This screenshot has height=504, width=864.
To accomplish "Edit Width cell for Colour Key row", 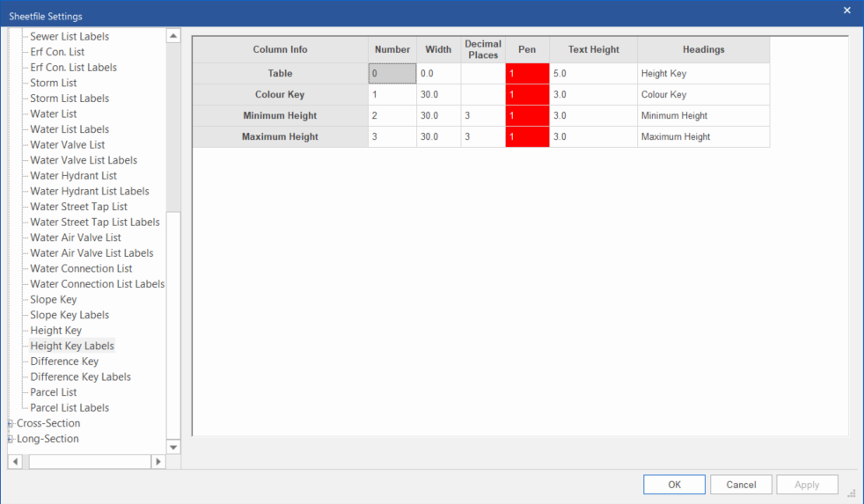I will (x=438, y=95).
